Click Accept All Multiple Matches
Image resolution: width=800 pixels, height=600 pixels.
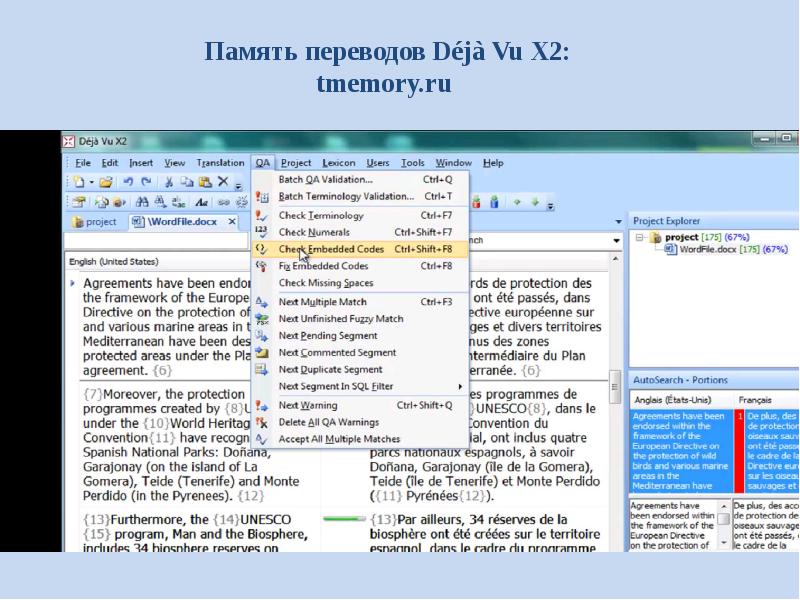coord(339,439)
